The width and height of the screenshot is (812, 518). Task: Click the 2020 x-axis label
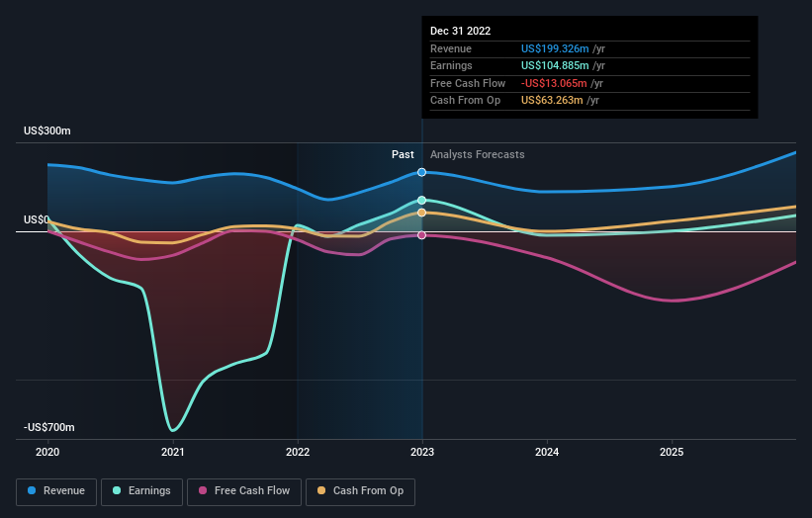point(47,453)
